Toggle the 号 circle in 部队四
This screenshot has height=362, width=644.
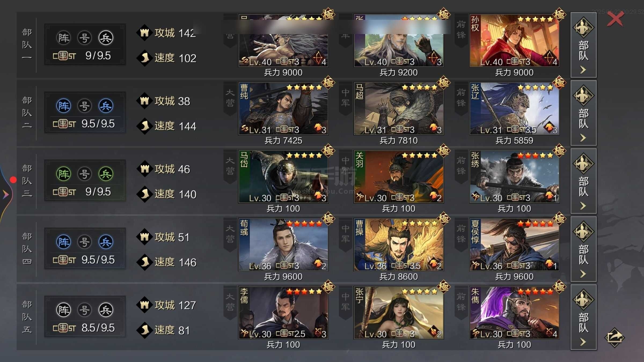coord(85,242)
